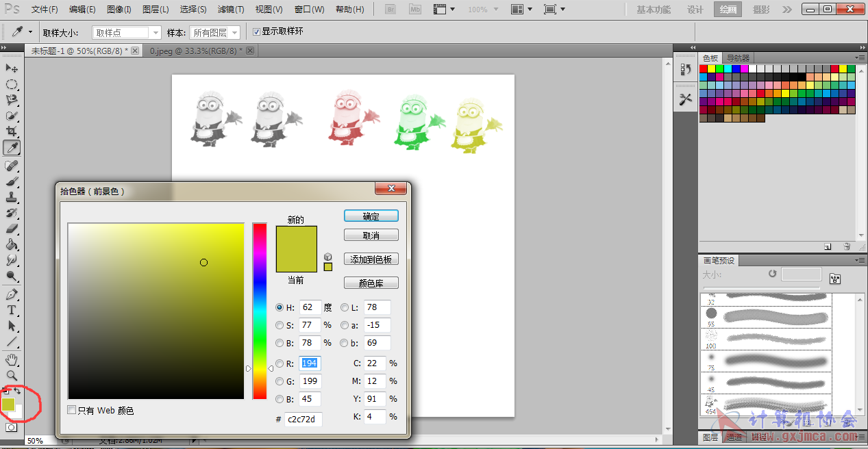Select the Elliptical Marquee tool
868x449 pixels.
click(12, 84)
